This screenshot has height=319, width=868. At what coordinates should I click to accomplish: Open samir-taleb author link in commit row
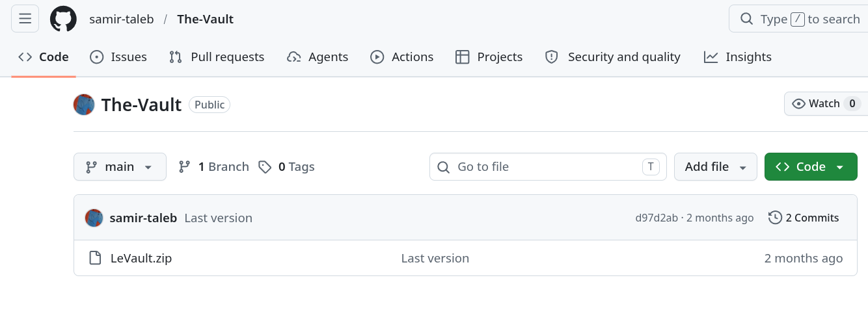pyautogui.click(x=143, y=218)
